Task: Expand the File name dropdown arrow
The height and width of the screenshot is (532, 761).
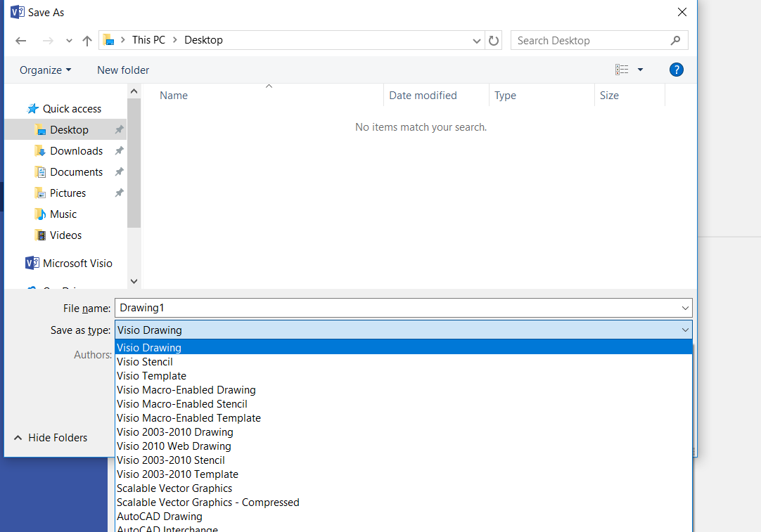Action: tap(685, 308)
